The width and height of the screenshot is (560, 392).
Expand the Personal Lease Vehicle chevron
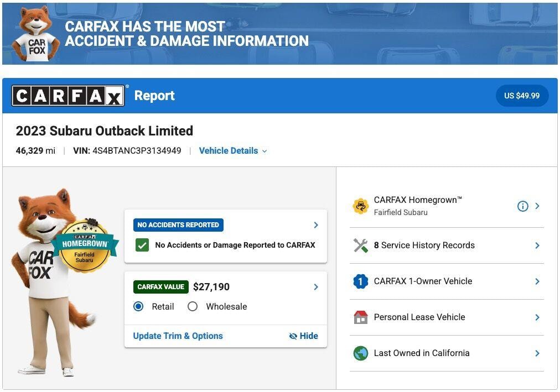click(x=537, y=317)
